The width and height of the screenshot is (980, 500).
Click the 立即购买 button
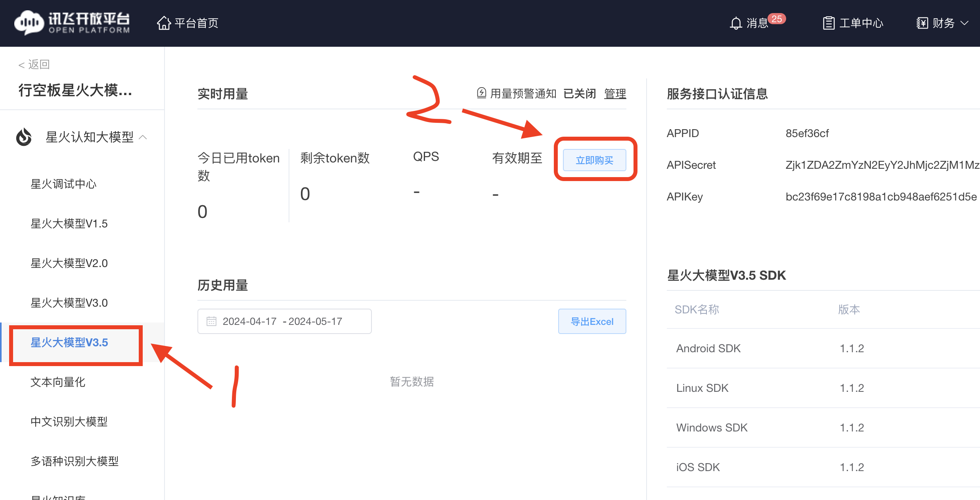coord(594,160)
